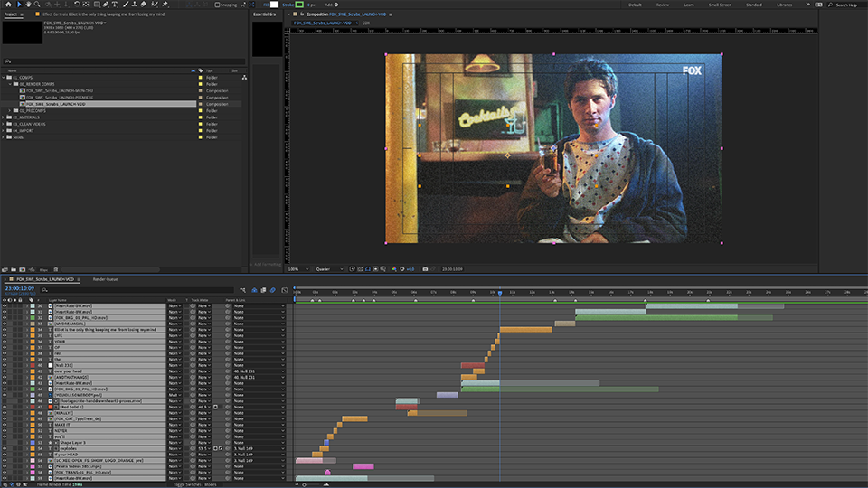Select the Libraries workspace
The image size is (868, 488).
pyautogui.click(x=785, y=5)
